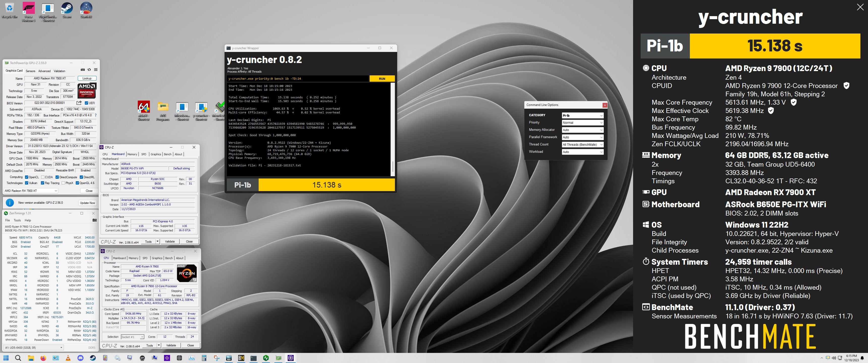This screenshot has width=868, height=363.
Task: Open the Priority dropdown in Command Line Options
Action: pos(583,123)
